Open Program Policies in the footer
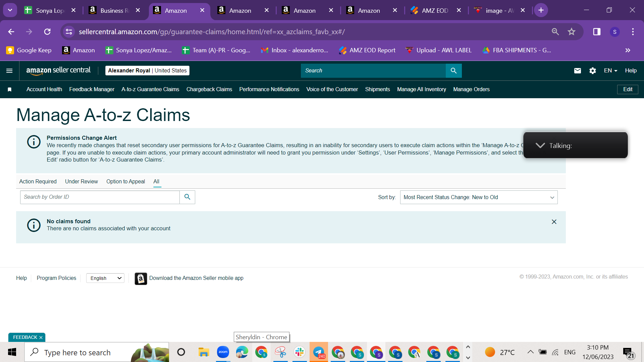Viewport: 644px width, 362px height. pyautogui.click(x=56, y=278)
